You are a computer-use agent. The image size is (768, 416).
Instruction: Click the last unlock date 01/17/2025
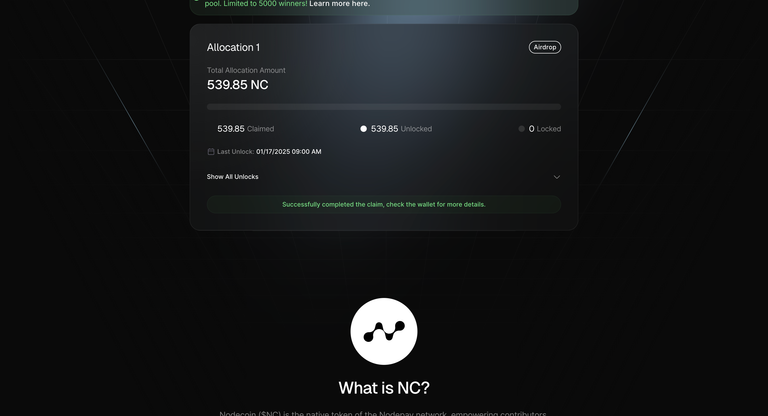(x=272, y=152)
